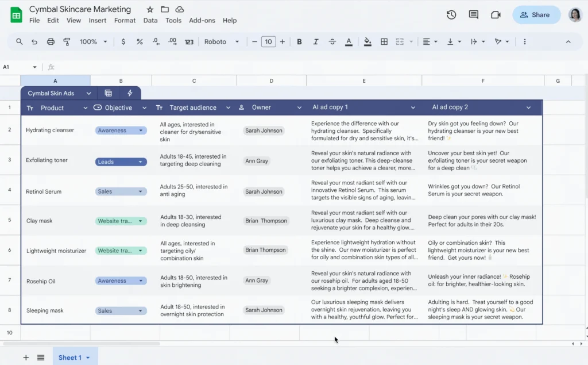Click the Share button
The image size is (588, 365).
point(536,15)
